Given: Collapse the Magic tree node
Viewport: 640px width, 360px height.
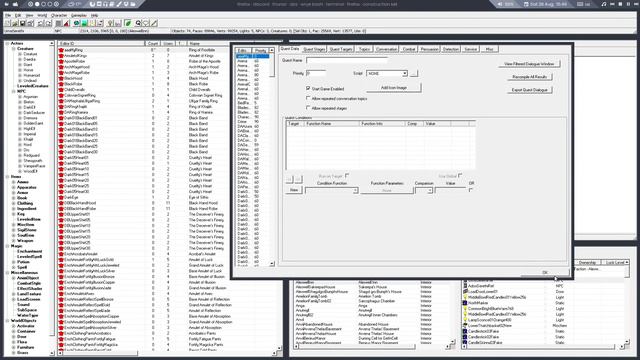Looking at the screenshot, I should pyautogui.click(x=7, y=246).
